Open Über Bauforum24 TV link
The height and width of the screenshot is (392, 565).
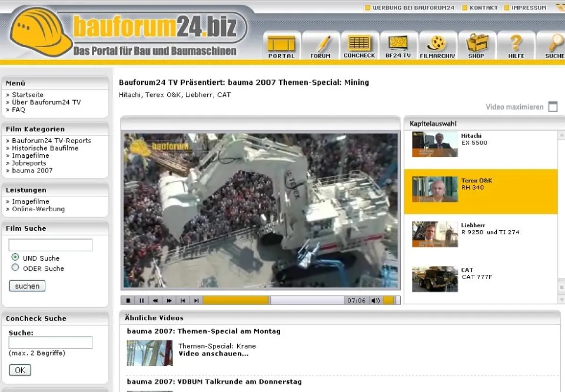pos(46,102)
